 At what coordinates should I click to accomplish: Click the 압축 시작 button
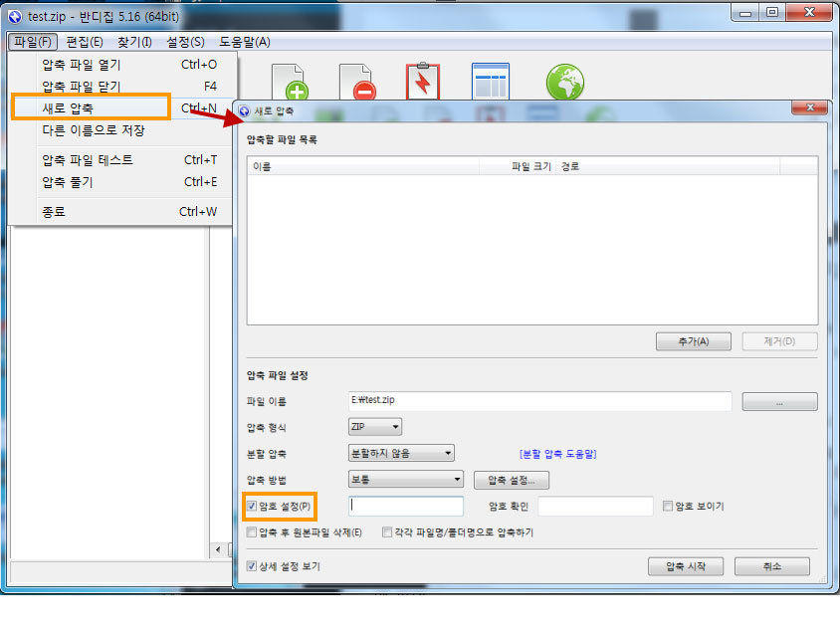[x=686, y=566]
